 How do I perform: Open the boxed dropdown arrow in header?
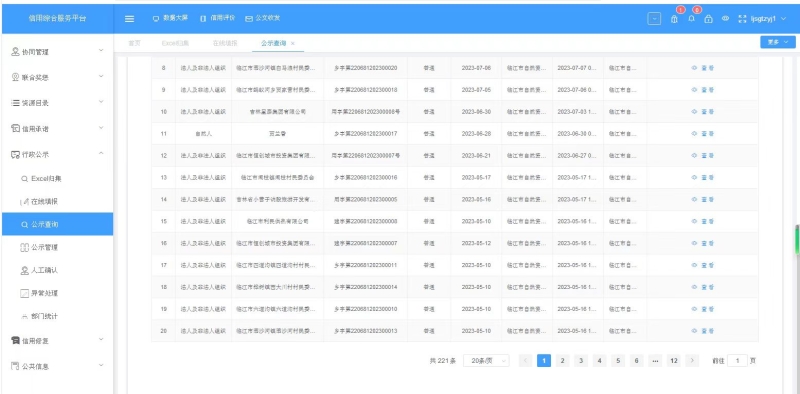(654, 19)
